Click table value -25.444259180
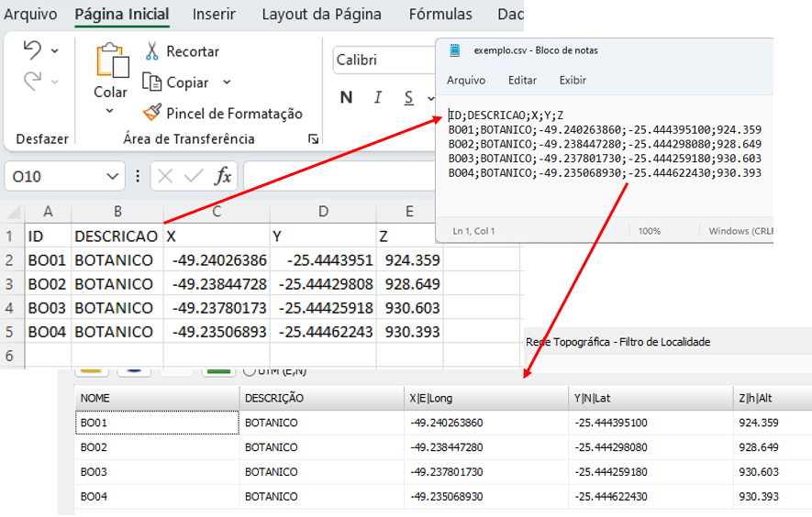This screenshot has width=812, height=517. [x=611, y=472]
